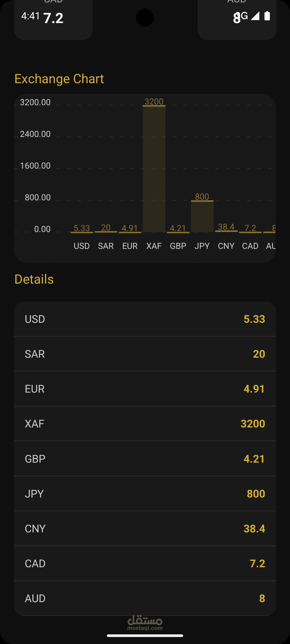Choose the CAD details row

click(x=145, y=563)
